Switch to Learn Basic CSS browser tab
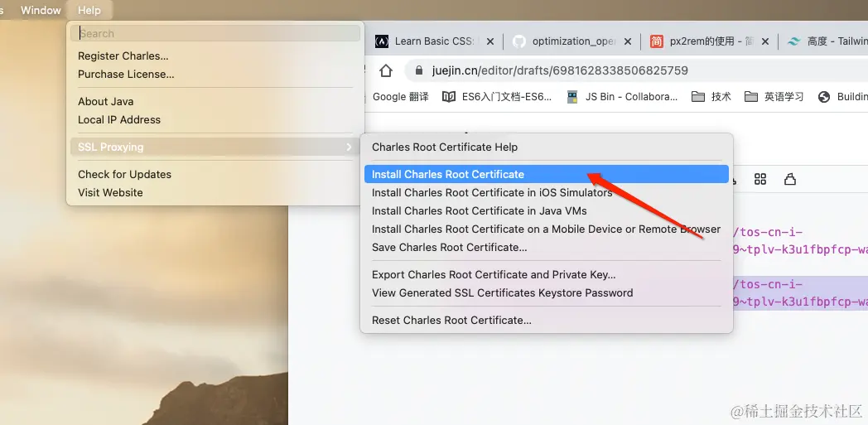The image size is (868, 425). tap(434, 41)
